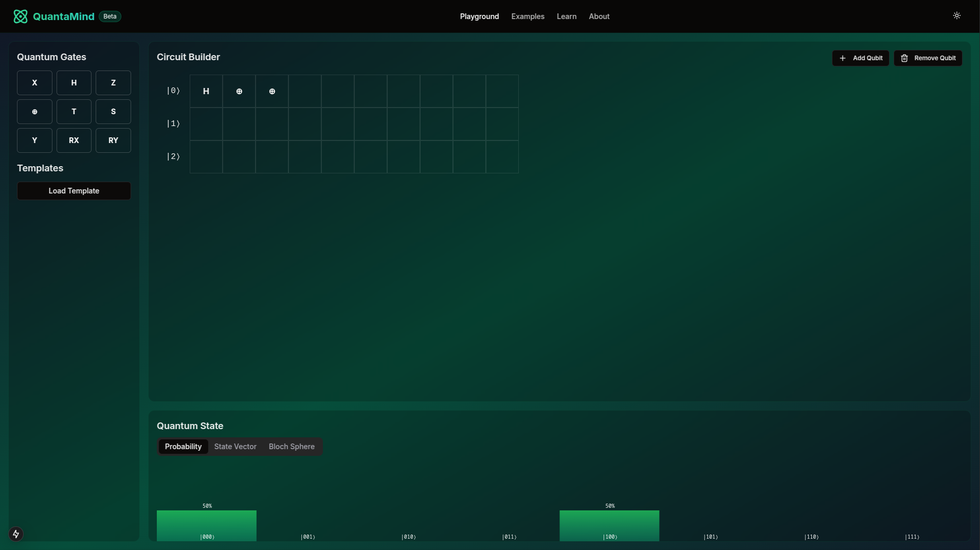Choose the RX rotation gate
980x550 pixels.
coord(74,140)
